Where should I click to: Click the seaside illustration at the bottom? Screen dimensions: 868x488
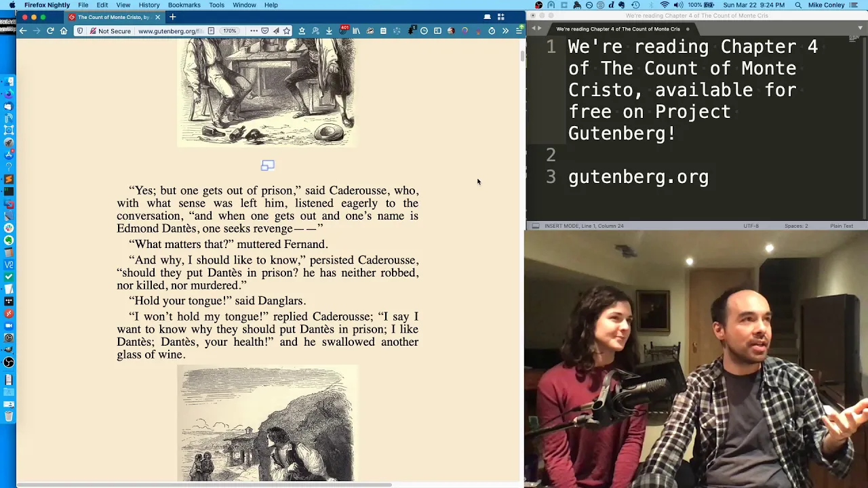(x=267, y=423)
